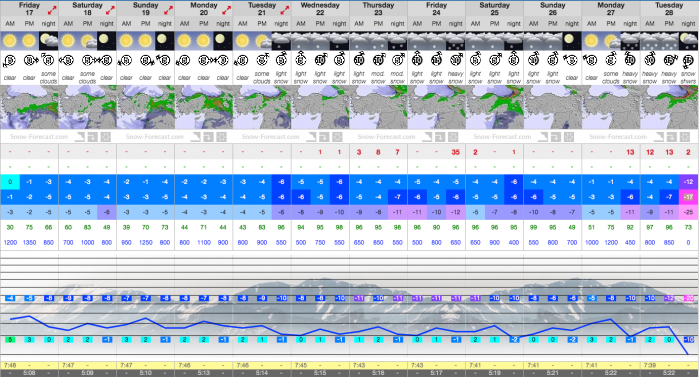Click sunrise time 7:39 for Tuesday 28
Viewport: 700px width, 378px height.
650,365
